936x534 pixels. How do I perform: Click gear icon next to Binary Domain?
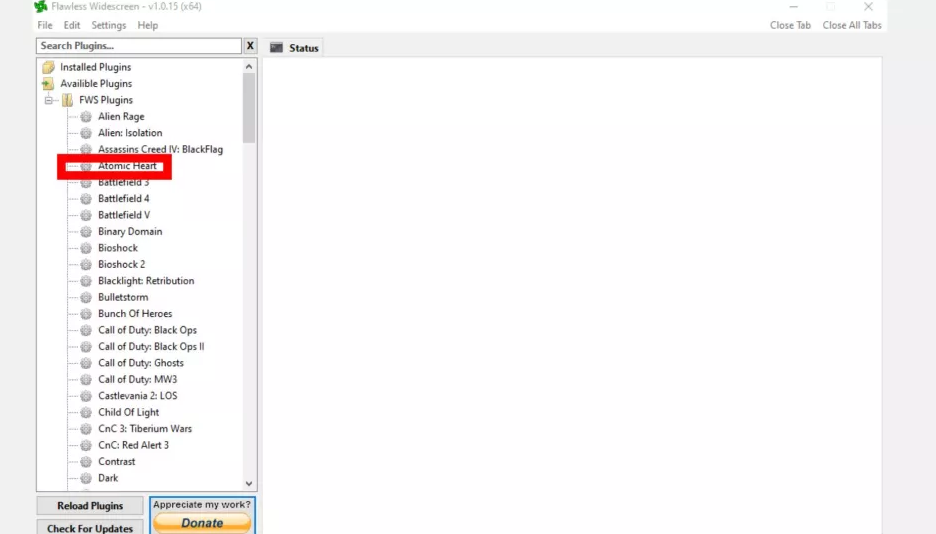coord(86,231)
